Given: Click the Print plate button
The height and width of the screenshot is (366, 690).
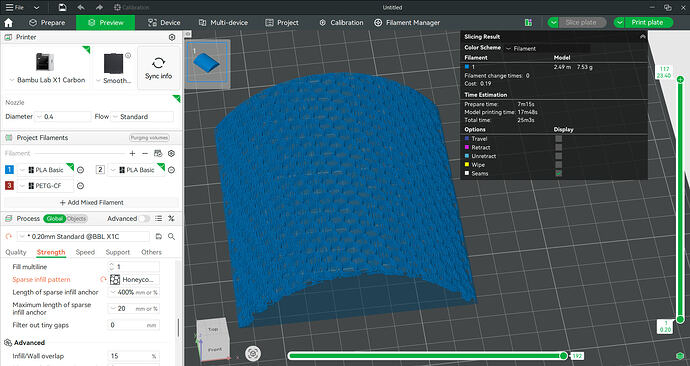Looking at the screenshot, I should click(x=648, y=22).
